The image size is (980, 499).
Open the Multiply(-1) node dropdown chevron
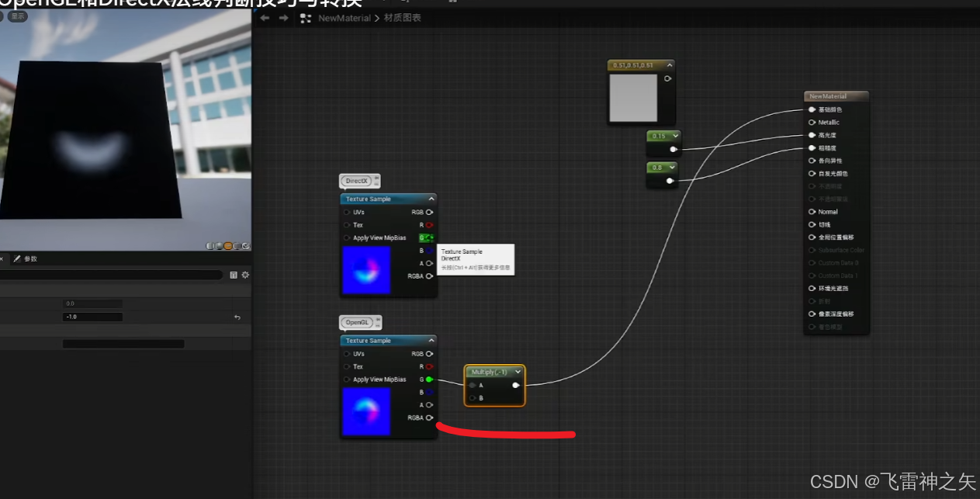pos(518,372)
